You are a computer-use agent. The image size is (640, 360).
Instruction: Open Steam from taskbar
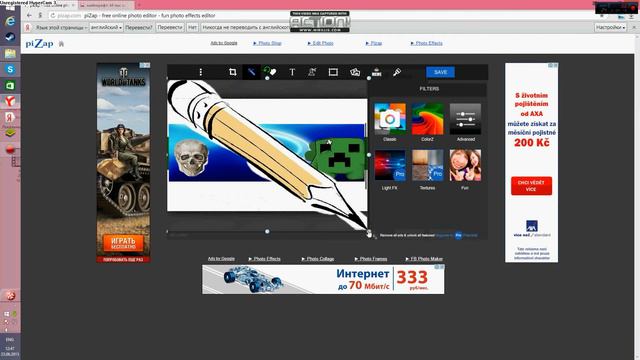pos(10,37)
